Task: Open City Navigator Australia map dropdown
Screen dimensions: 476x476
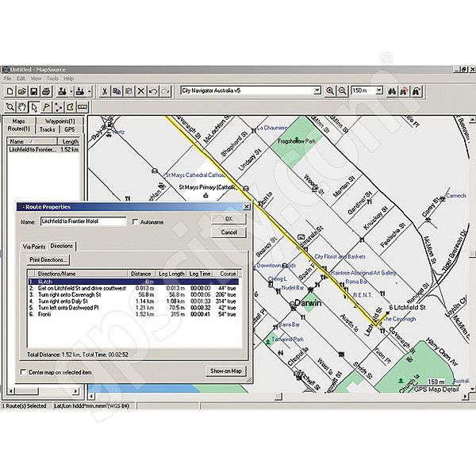Action: click(317, 91)
